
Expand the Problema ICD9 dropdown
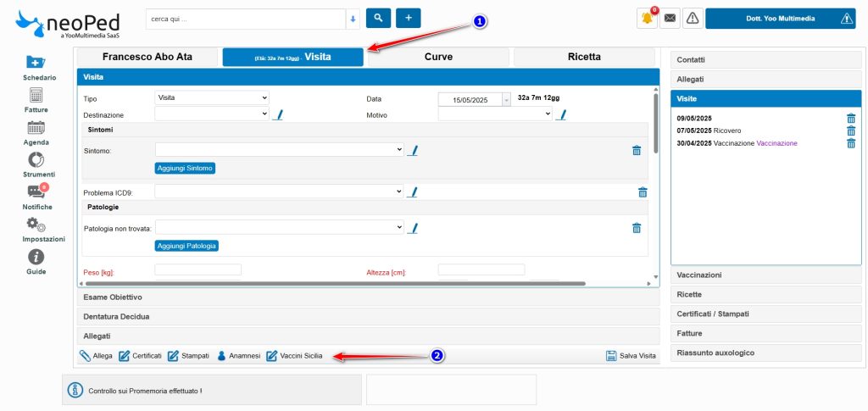(279, 192)
